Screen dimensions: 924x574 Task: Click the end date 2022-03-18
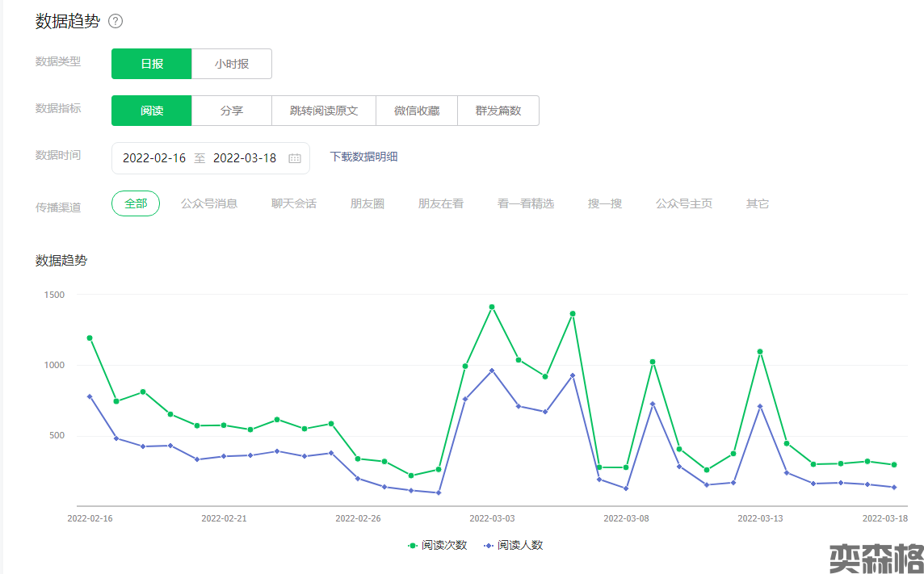pyautogui.click(x=245, y=158)
